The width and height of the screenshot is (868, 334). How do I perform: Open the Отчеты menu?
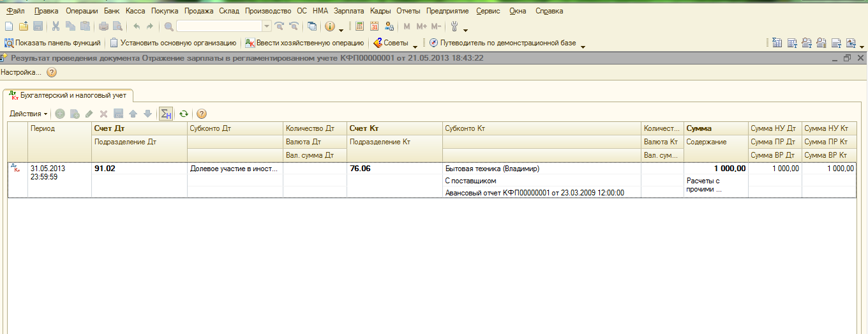click(408, 11)
